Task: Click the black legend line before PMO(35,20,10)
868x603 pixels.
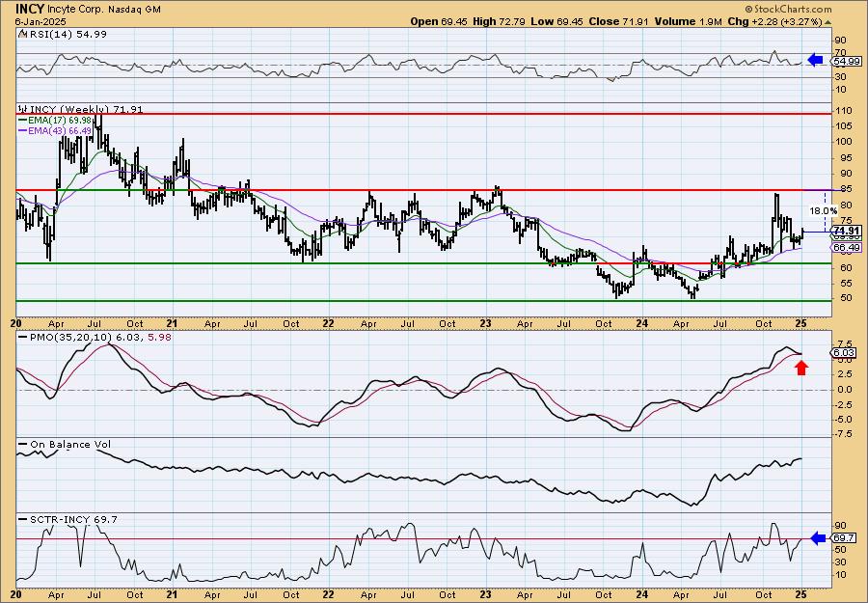Action: click(x=23, y=337)
